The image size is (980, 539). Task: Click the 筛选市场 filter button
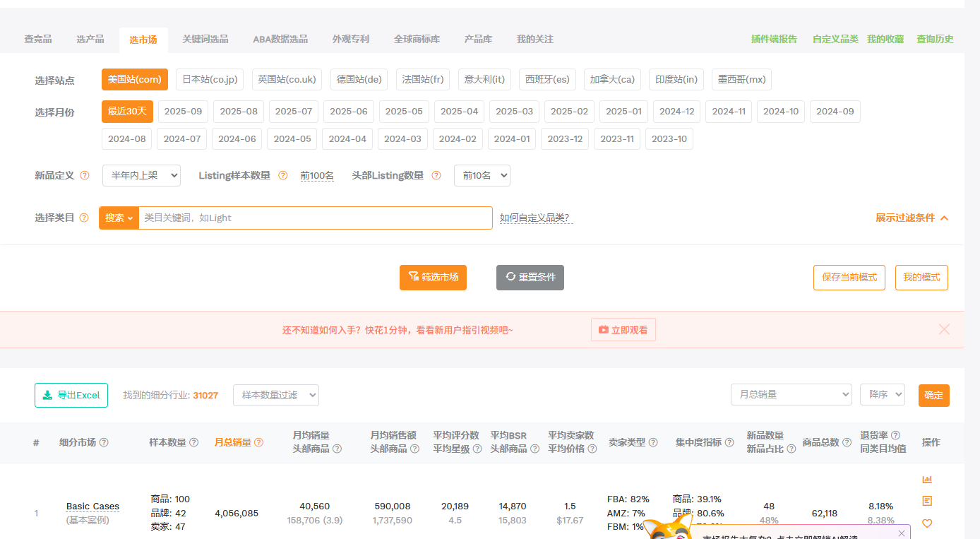pos(433,278)
